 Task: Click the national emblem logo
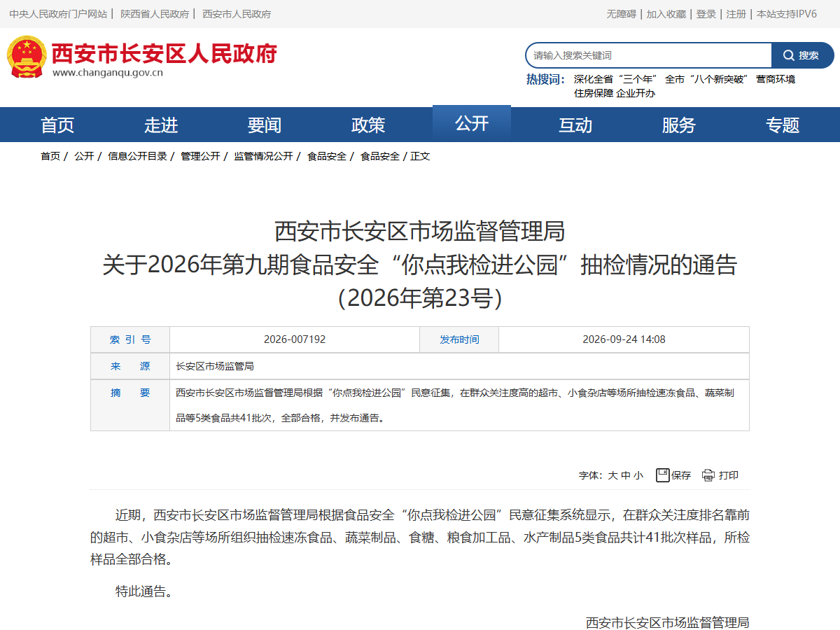26,56
